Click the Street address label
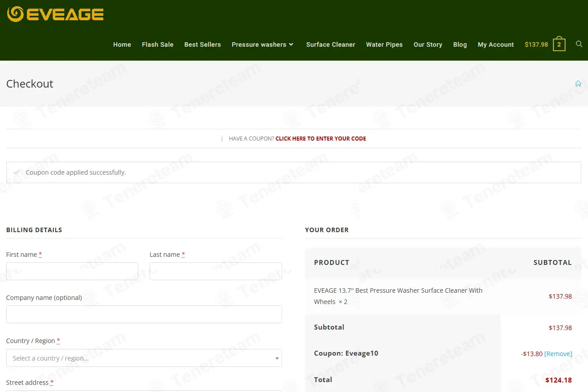Viewport: 588px width, 392px height. click(x=30, y=383)
